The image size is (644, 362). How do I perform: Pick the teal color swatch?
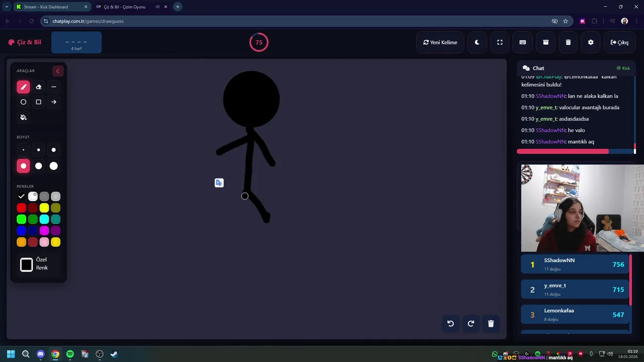pos(56,219)
